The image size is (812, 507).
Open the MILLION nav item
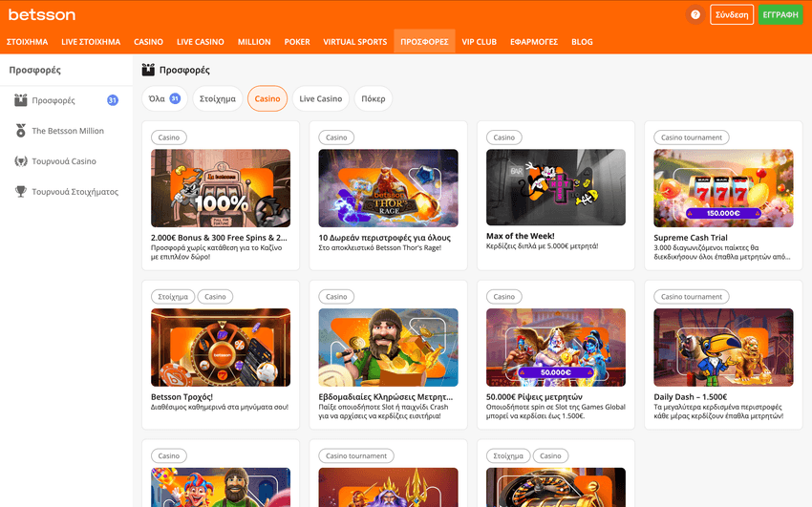tap(254, 42)
